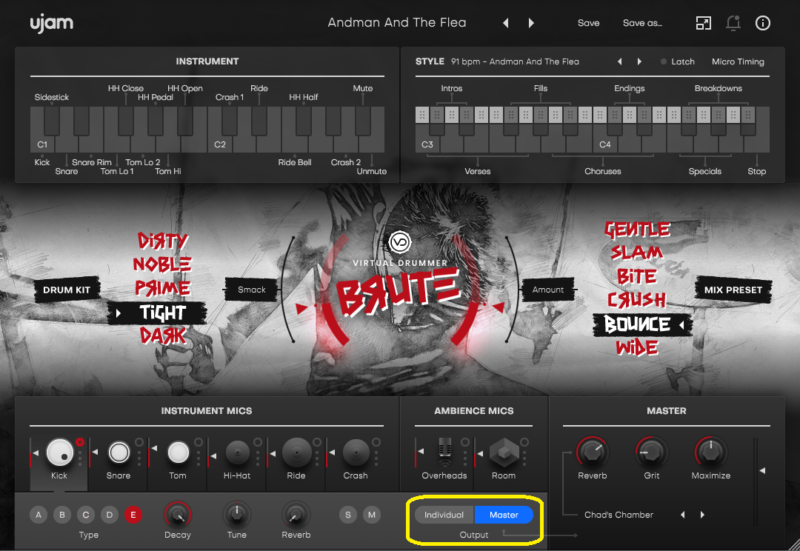Click the Master Reverb knob
The height and width of the screenshot is (551, 800).
[592, 452]
